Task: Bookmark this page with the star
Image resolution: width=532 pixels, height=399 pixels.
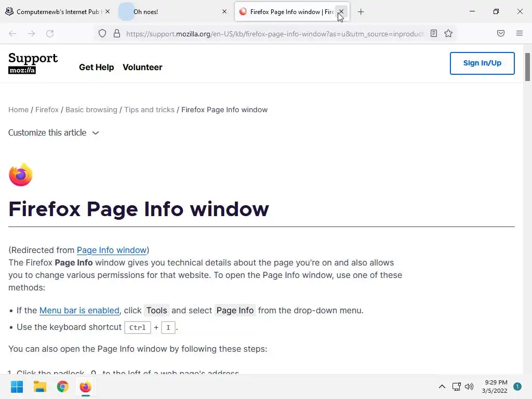Action: click(448, 33)
